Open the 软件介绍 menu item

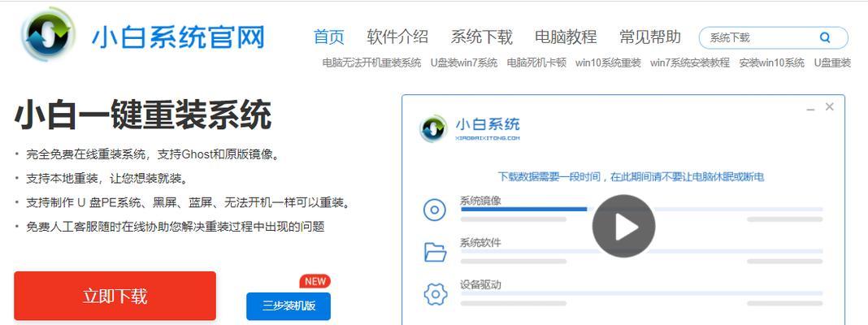click(x=397, y=37)
